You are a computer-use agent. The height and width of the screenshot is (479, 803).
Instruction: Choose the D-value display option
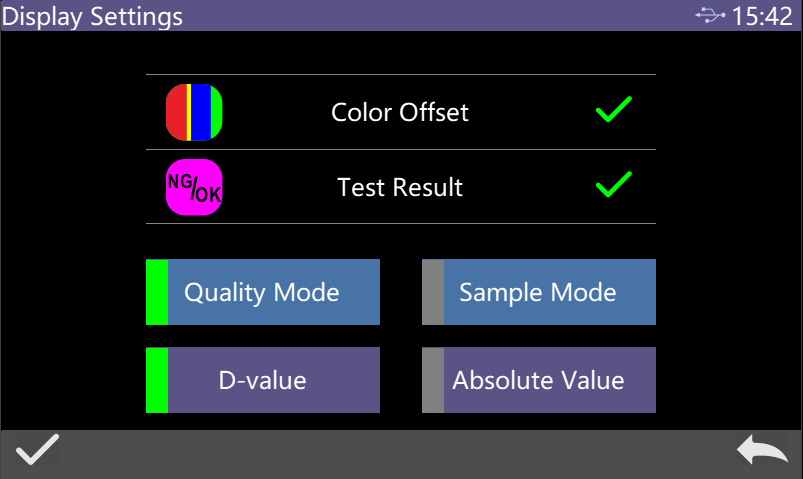[273, 380]
